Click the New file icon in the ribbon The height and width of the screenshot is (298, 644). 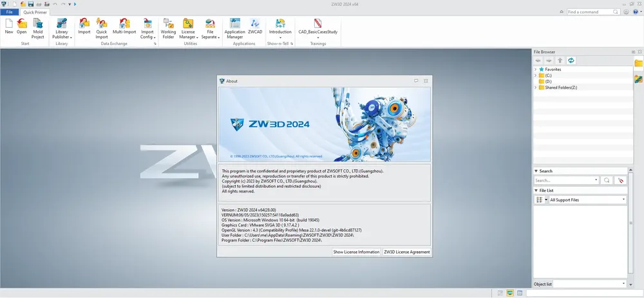(x=8, y=24)
